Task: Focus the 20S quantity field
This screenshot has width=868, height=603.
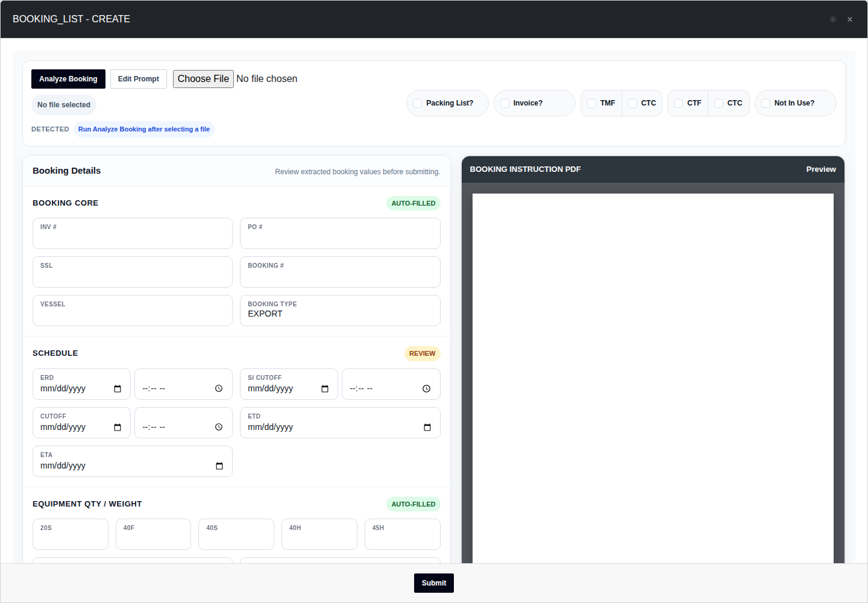Action: point(71,534)
